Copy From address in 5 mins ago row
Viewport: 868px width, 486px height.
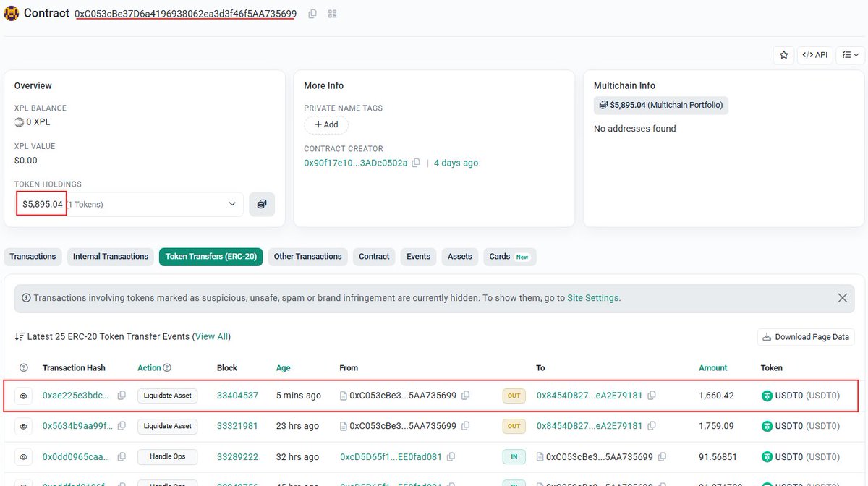(x=466, y=396)
